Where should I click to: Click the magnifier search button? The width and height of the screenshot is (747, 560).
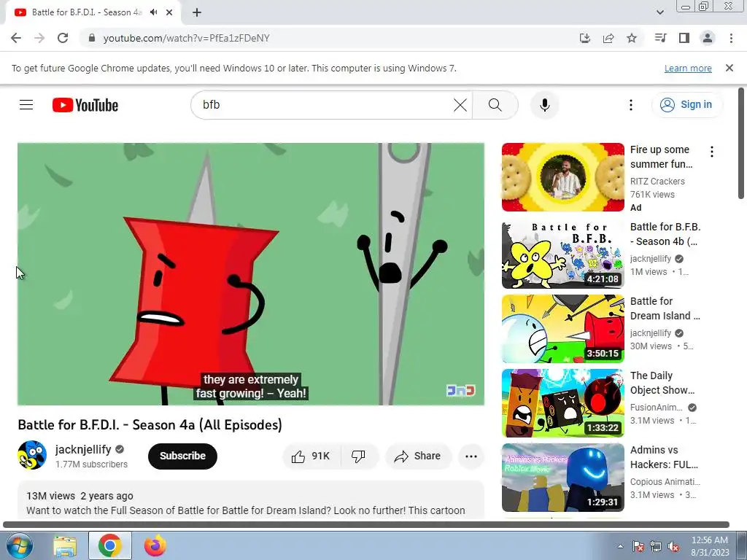pos(495,105)
